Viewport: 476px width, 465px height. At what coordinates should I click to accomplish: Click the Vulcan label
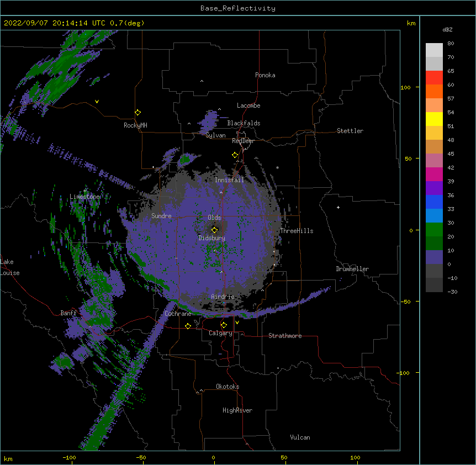click(x=300, y=437)
